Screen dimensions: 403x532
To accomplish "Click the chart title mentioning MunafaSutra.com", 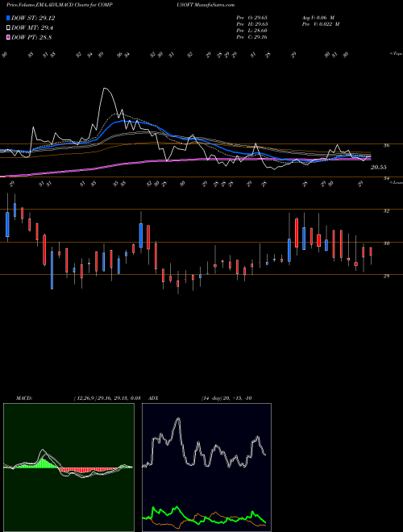I will (120, 5).
